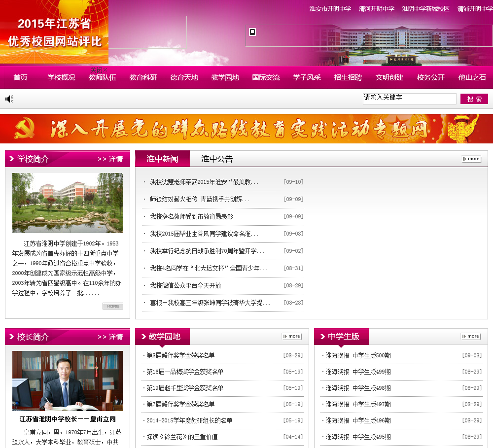This screenshot has width=493, height=448.
Task: Open 第7届毅行奖学金获奖名单
Action: [x=180, y=404]
